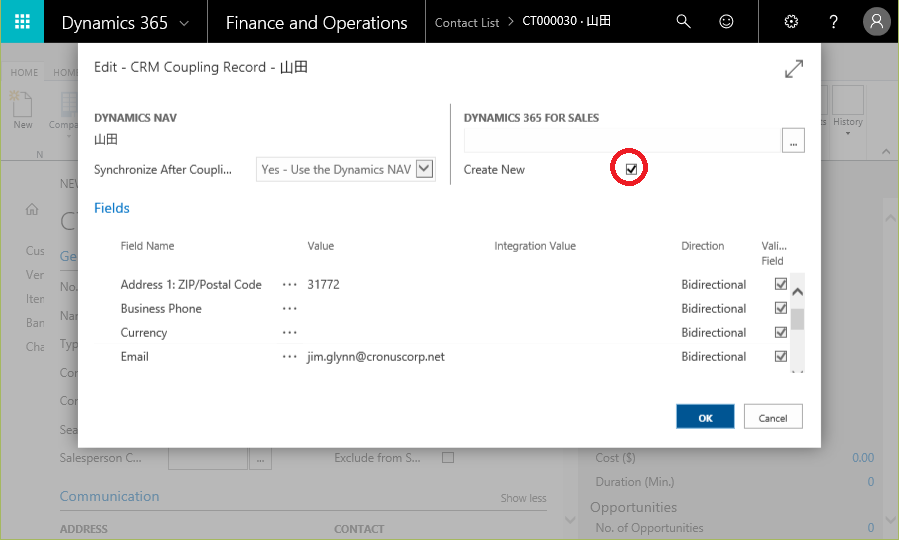This screenshot has height=540, width=899.
Task: Open Synchronize After Coupling dropdown
Action: (x=424, y=169)
